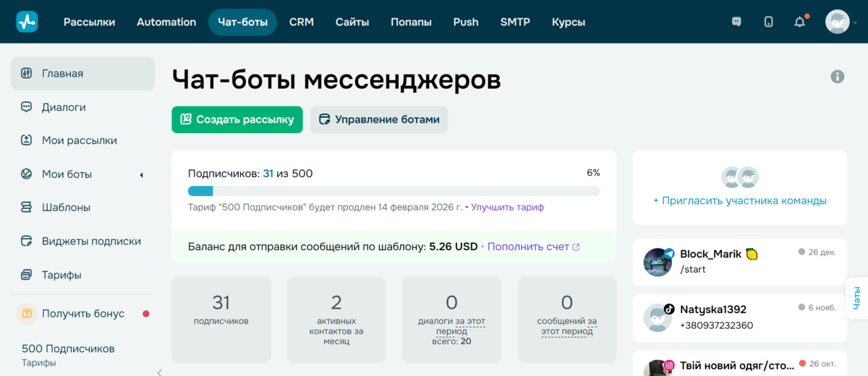This screenshot has width=868, height=376.
Task: Click the Тарифы sidebar icon
Action: [x=27, y=275]
